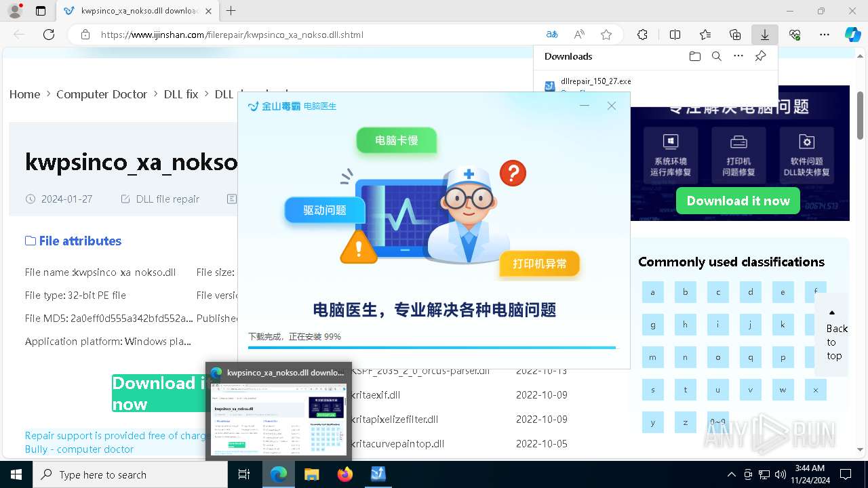Open Computer Doctor breadcrumb link

[102, 94]
